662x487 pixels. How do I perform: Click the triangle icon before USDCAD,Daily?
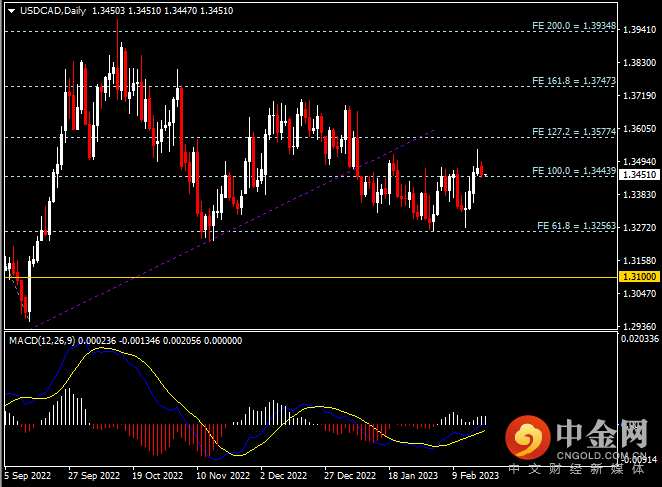pos(10,10)
